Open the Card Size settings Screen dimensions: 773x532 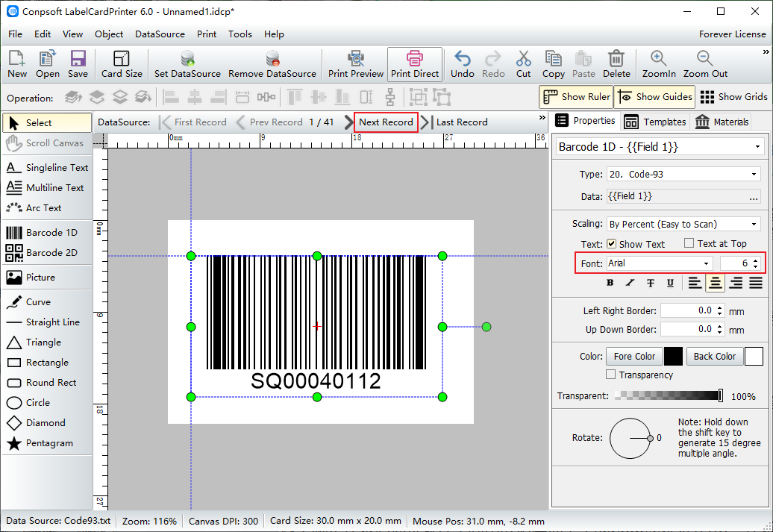coord(122,63)
